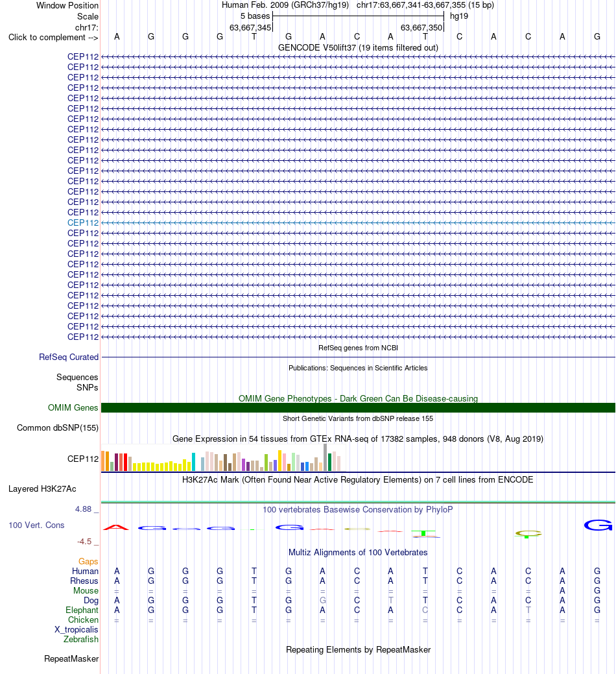
Task: Open 'Repeating Elements by RepeatMasker' track title
Action: coord(359,650)
